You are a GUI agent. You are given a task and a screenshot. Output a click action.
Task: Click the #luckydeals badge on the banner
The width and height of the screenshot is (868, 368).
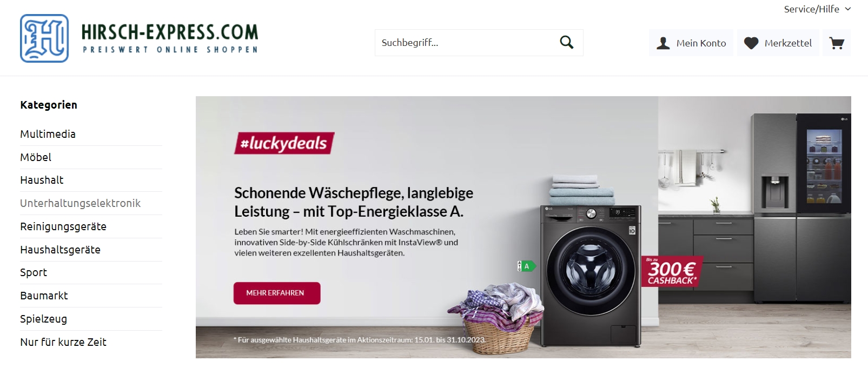[x=284, y=143]
